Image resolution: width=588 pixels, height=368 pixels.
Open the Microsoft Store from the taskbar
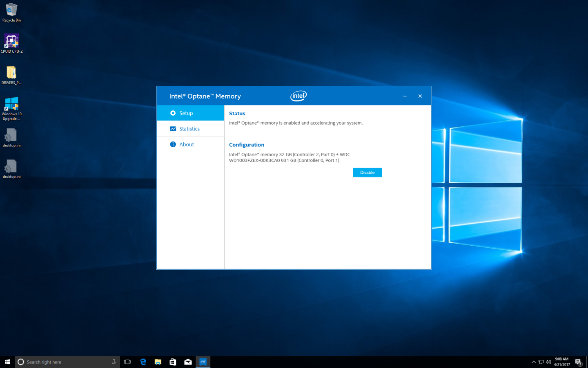click(x=173, y=361)
